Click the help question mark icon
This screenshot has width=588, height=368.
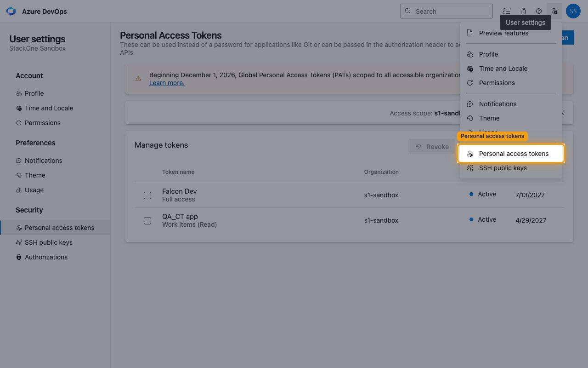pos(539,11)
